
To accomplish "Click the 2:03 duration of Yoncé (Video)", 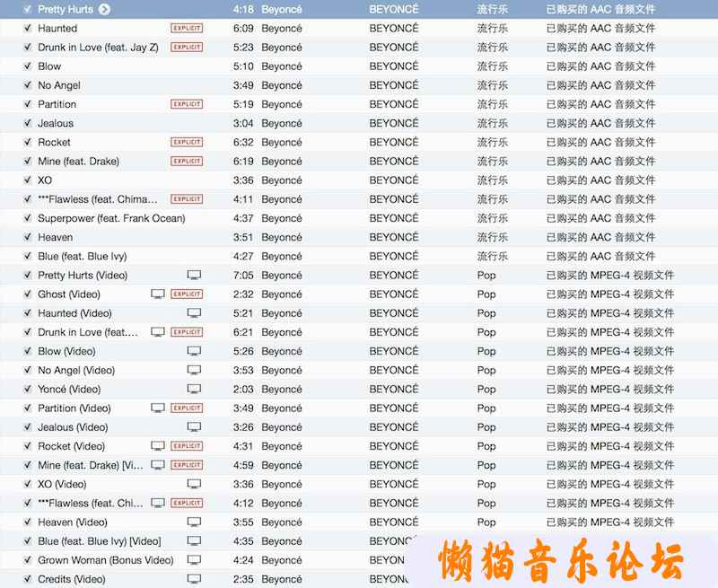I will coord(243,390).
